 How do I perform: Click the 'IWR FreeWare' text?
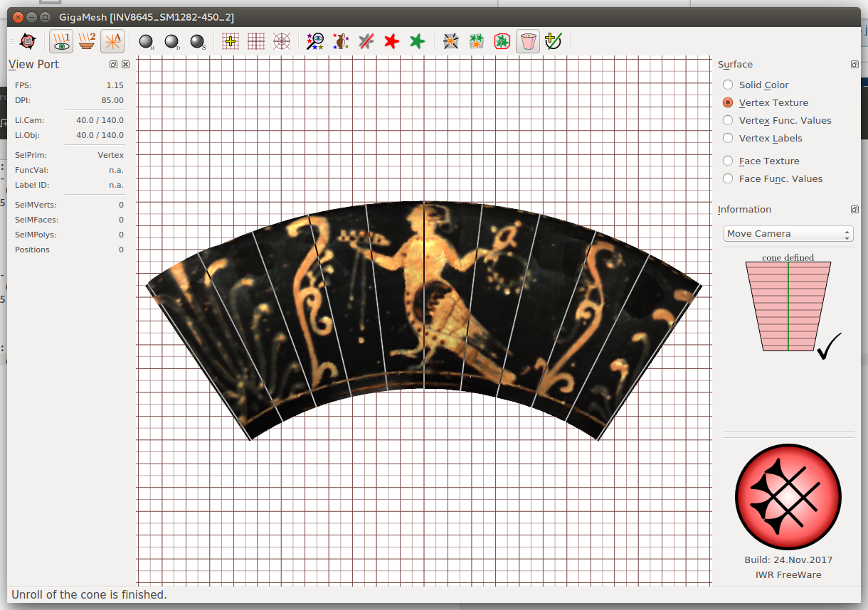tap(788, 574)
